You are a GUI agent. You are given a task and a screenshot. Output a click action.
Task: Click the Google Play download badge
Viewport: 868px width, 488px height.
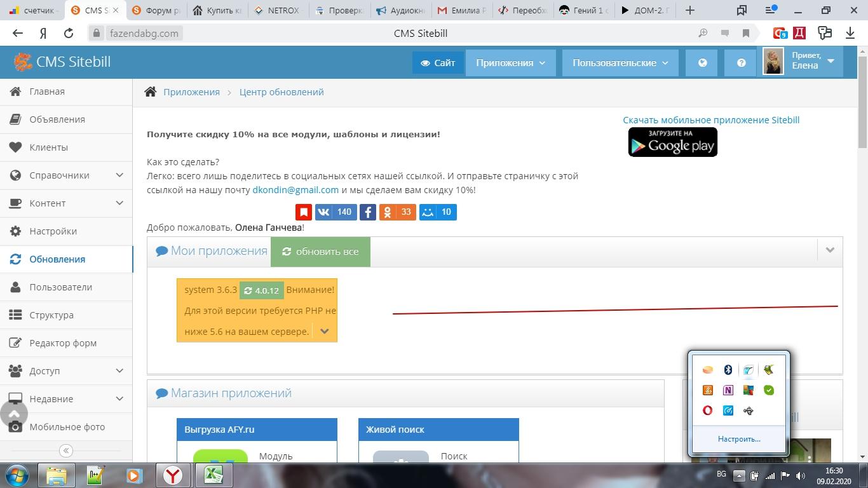coord(672,142)
